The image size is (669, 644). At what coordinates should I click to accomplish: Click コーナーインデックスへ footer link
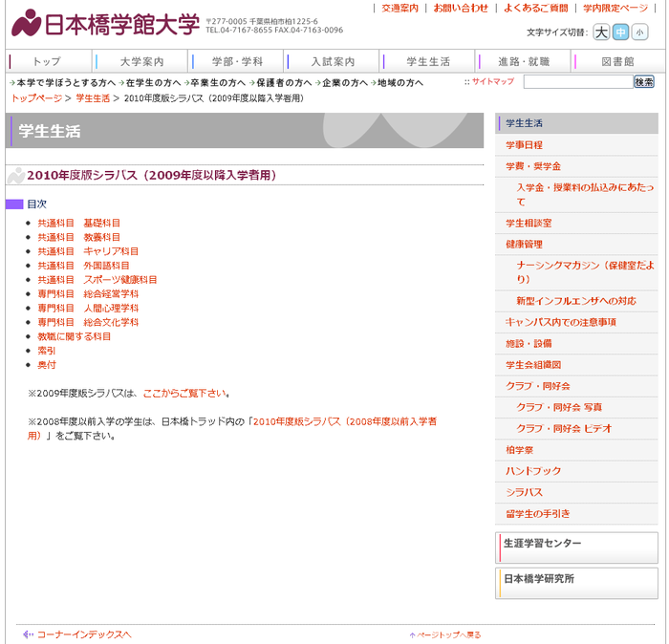coord(84,634)
